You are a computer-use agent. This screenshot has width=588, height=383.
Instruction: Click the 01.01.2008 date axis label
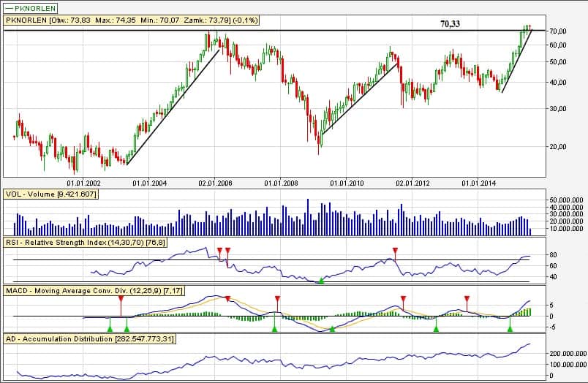tap(281, 183)
